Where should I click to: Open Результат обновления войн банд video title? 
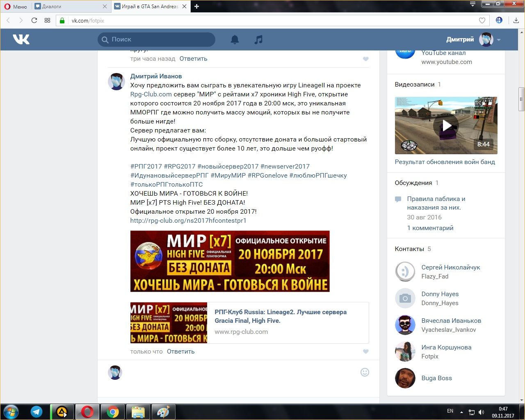(x=445, y=162)
